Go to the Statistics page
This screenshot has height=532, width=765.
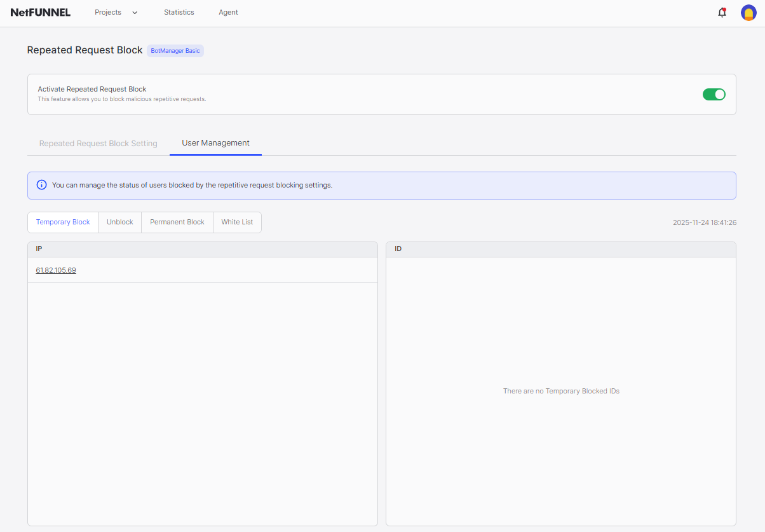(x=179, y=13)
